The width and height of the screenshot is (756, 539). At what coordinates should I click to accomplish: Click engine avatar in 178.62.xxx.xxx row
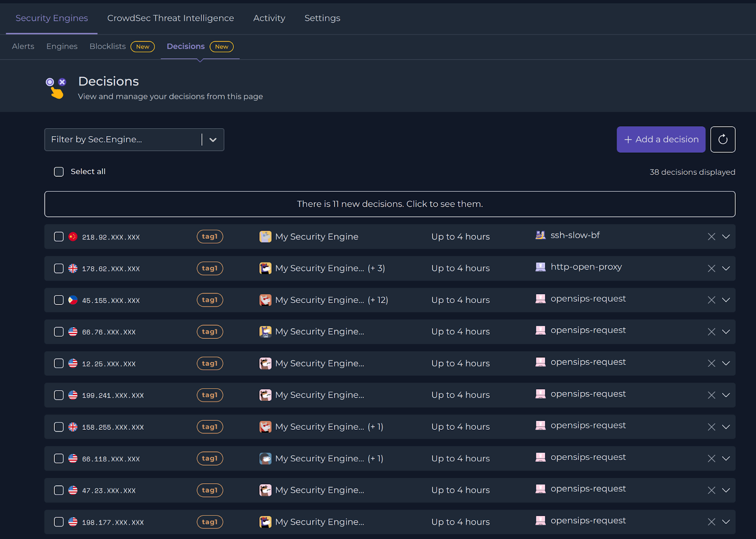coord(266,268)
